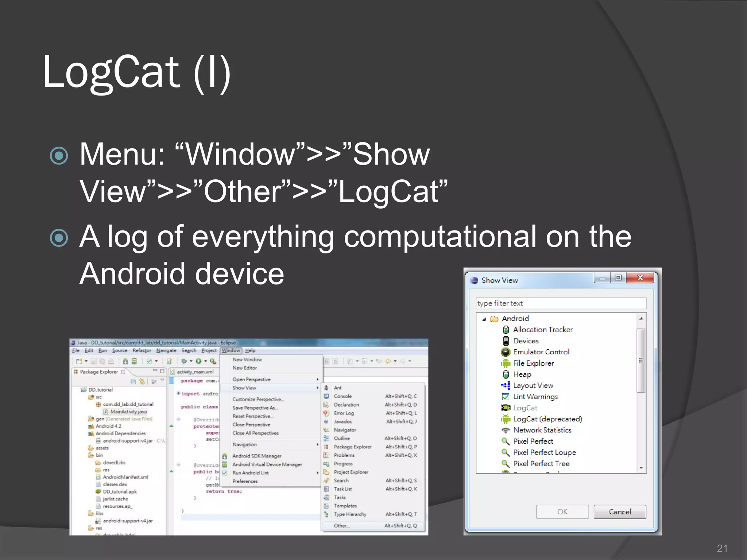Click the Show View list scrollbar thumb
Image resolution: width=747 pixels, height=560 pixels.
tap(641, 361)
